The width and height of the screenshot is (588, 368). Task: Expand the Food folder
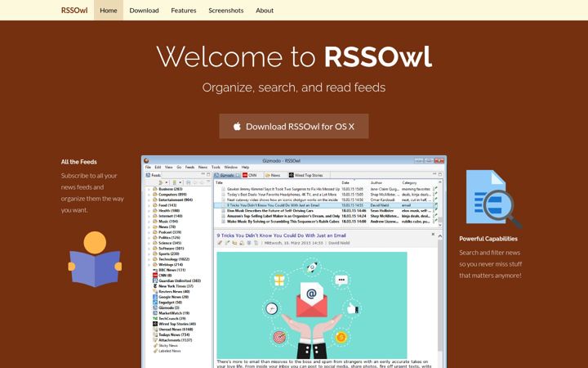coord(149,205)
